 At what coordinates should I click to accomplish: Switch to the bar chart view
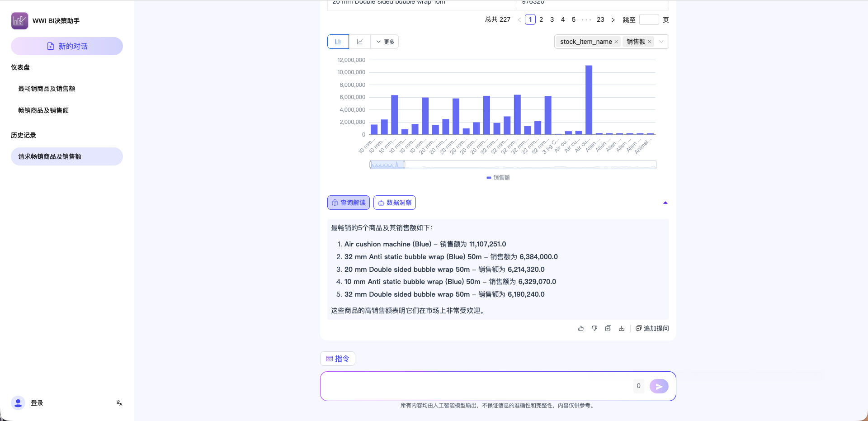coord(338,42)
